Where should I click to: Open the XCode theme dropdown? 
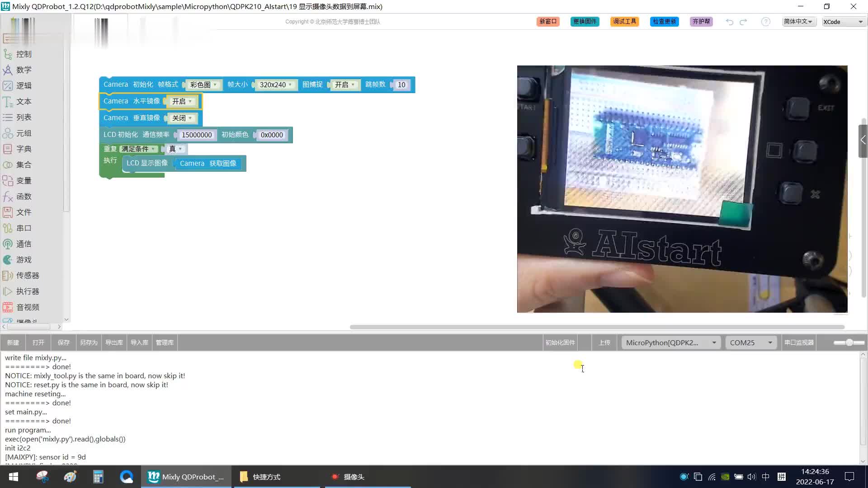tap(843, 22)
